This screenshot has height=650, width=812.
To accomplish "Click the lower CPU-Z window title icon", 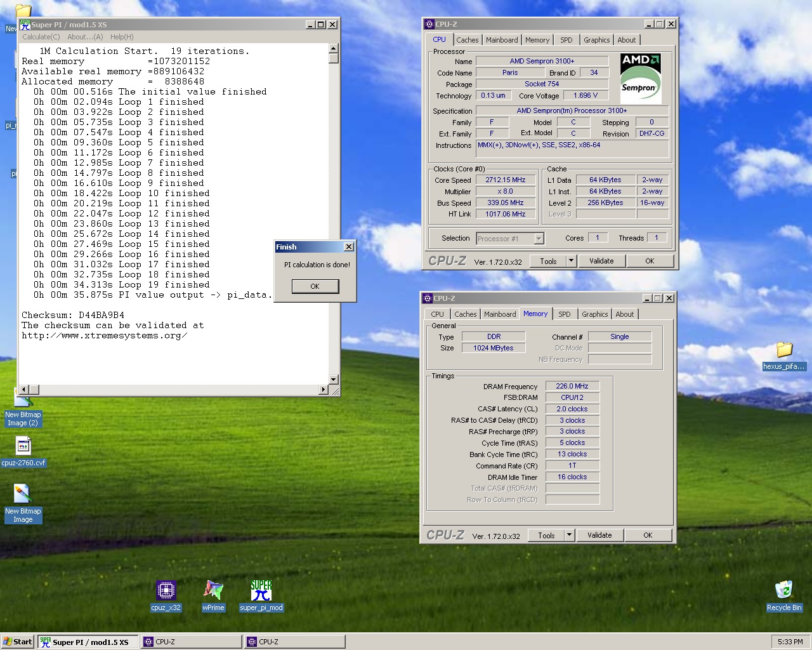I will coord(427,298).
